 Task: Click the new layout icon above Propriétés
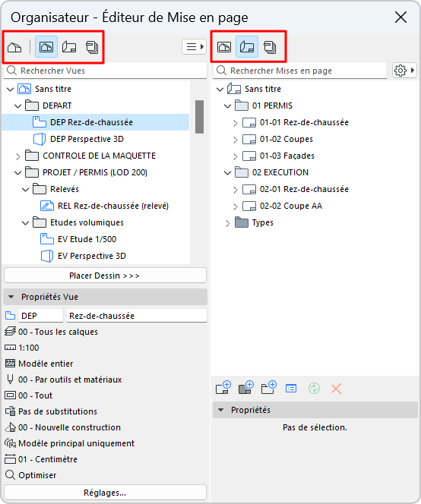tap(223, 388)
